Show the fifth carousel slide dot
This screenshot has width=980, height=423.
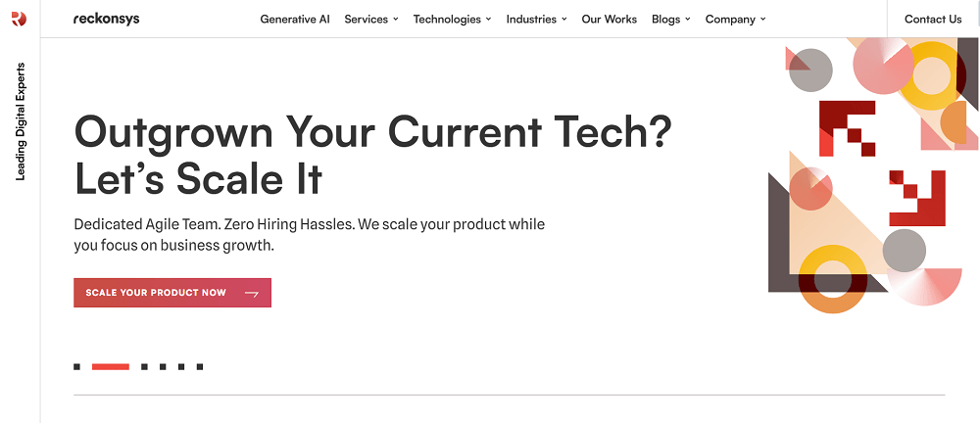(181, 367)
